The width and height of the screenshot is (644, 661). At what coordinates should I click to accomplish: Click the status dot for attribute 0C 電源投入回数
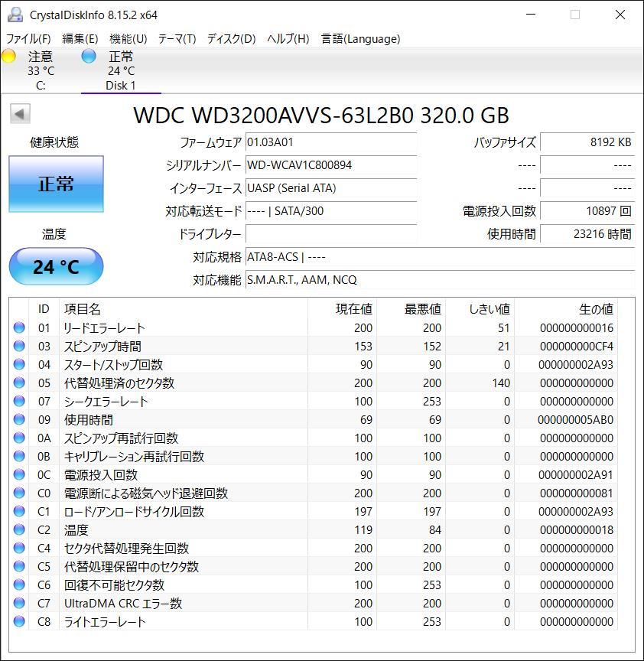(19, 474)
